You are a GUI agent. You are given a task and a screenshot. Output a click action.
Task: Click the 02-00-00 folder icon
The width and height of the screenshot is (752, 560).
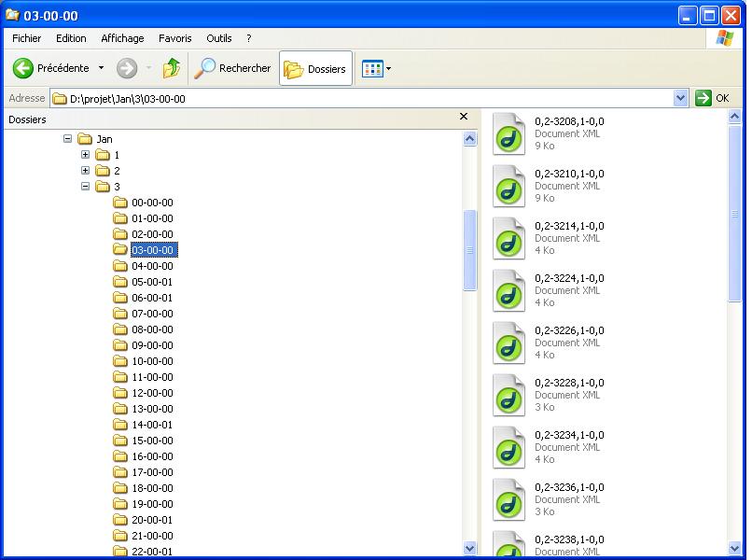tap(120, 234)
